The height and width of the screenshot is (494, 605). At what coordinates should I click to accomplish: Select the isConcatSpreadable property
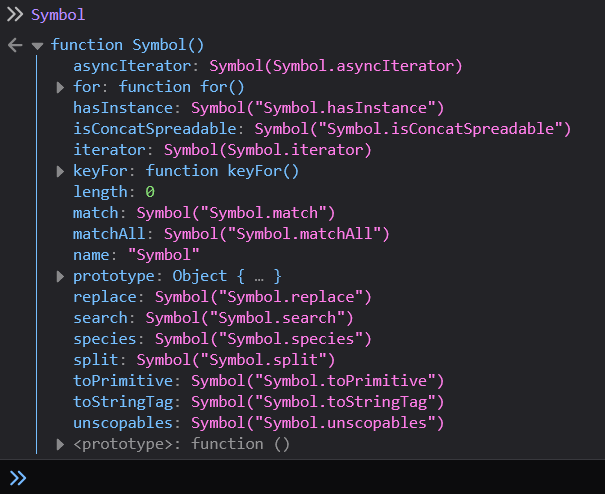[x=158, y=129]
